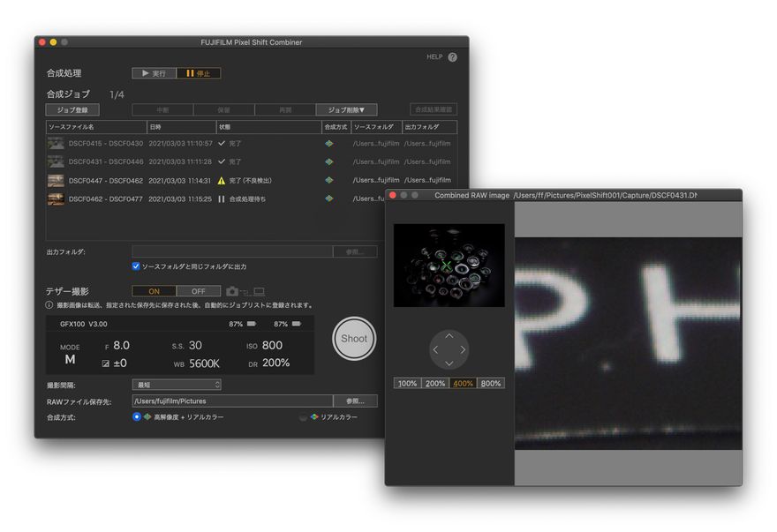Viewport: 777px width, 532px height.
Task: Click combine-method icon in DSCF0462 row
Action: pyautogui.click(x=329, y=199)
